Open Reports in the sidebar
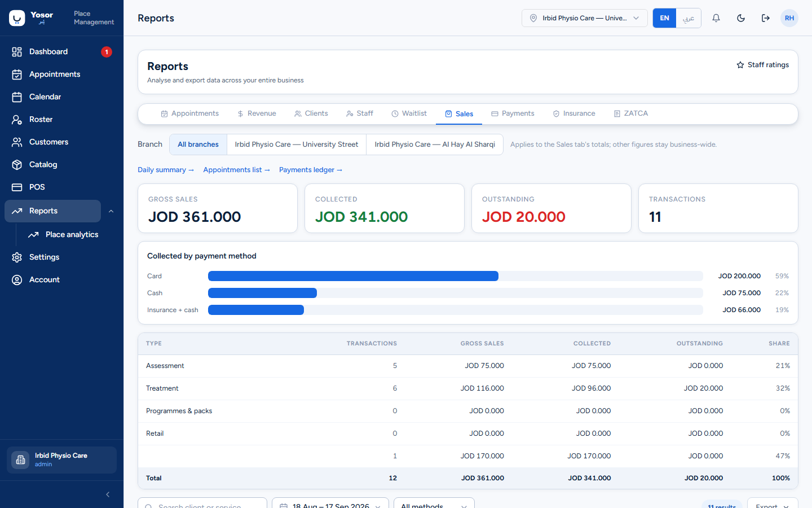812x508 pixels. coord(52,211)
